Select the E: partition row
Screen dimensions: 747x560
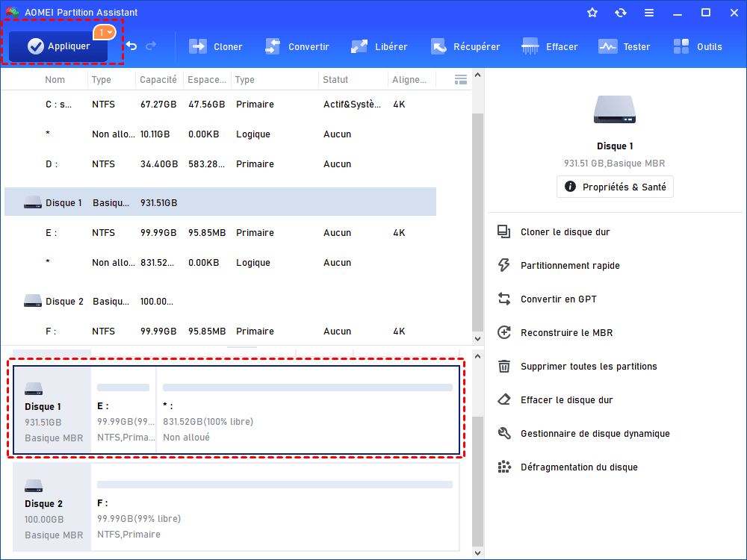point(220,232)
